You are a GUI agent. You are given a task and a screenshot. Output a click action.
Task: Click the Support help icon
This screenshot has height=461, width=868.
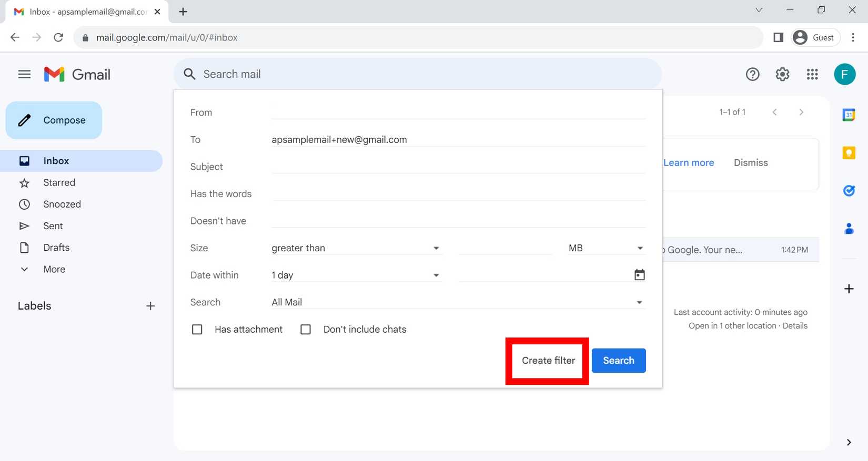tap(752, 75)
